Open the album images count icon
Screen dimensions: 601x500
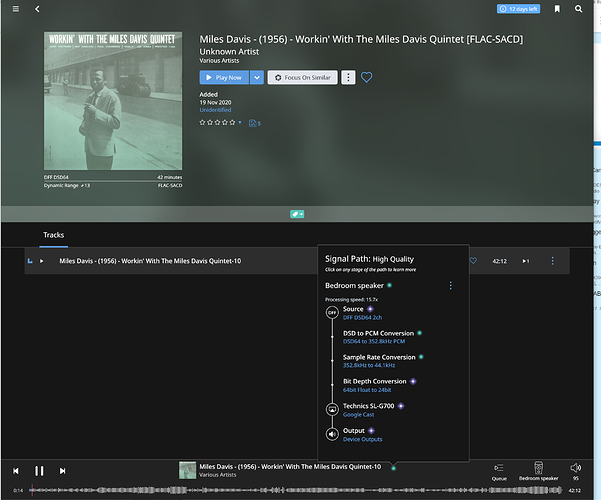[x=255, y=123]
